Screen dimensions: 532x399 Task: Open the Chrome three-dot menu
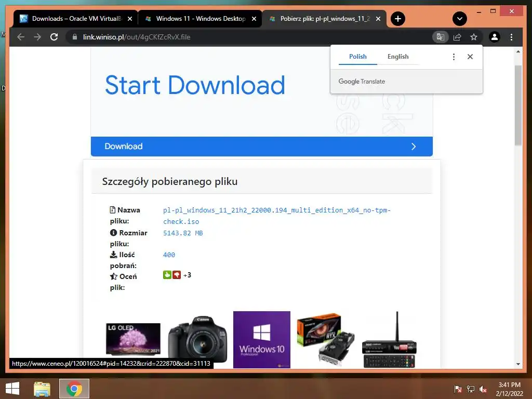click(x=511, y=37)
